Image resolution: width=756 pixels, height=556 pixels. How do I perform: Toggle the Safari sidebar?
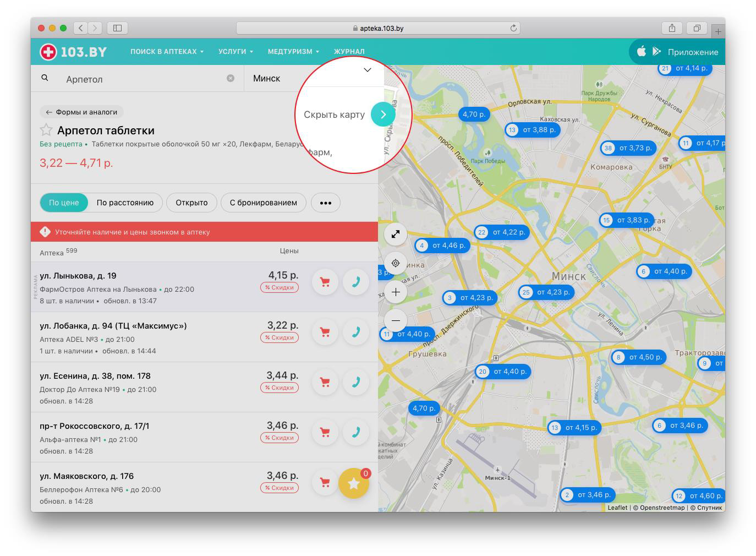117,28
